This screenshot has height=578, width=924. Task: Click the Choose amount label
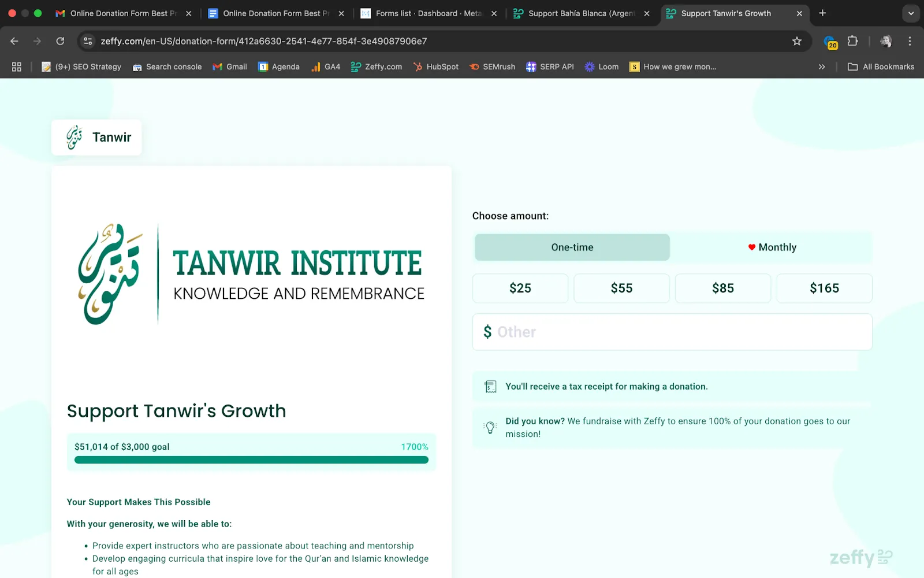(511, 216)
